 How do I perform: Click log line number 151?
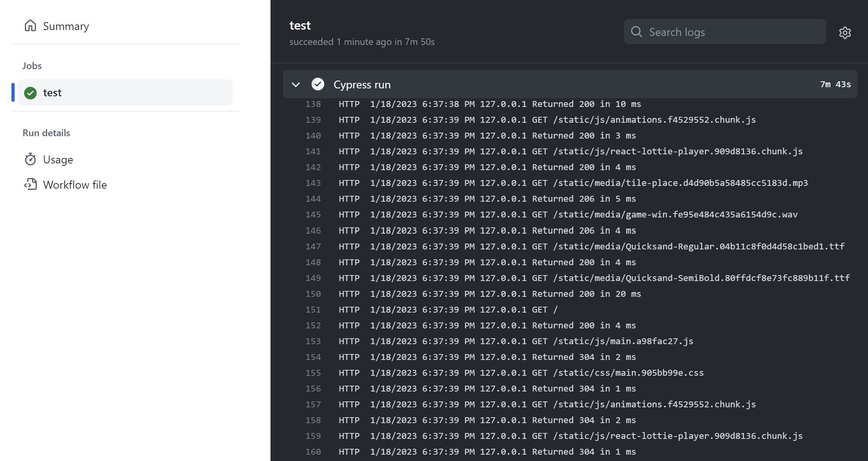pos(313,309)
